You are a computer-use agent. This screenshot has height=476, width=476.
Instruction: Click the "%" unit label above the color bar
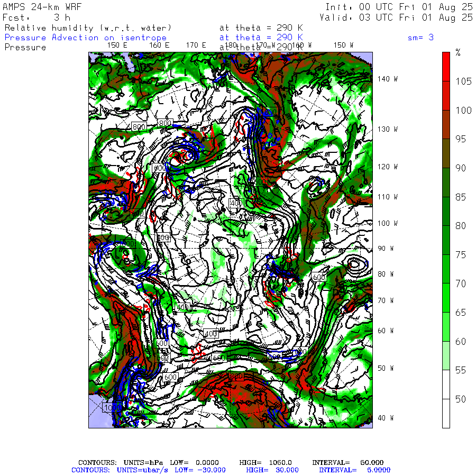point(458,52)
